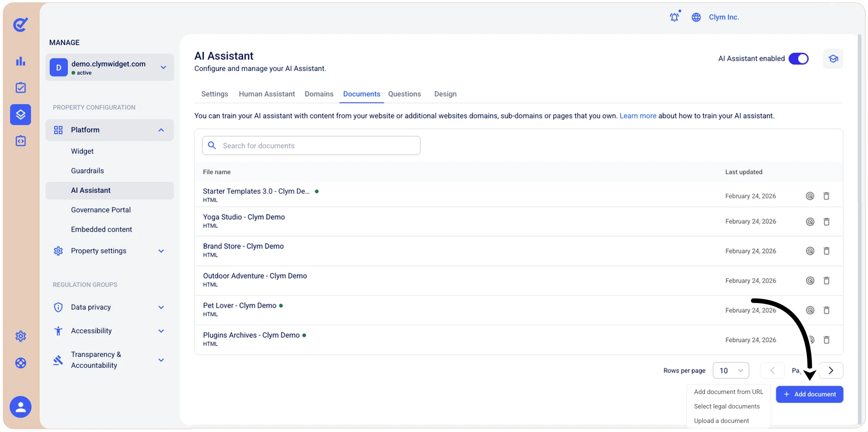868x432 pixels.
Task: Choose Add document from URL
Action: click(729, 392)
